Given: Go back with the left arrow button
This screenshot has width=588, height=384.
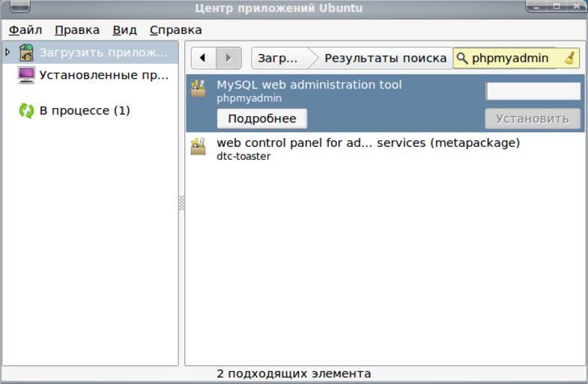Looking at the screenshot, I should (x=203, y=58).
